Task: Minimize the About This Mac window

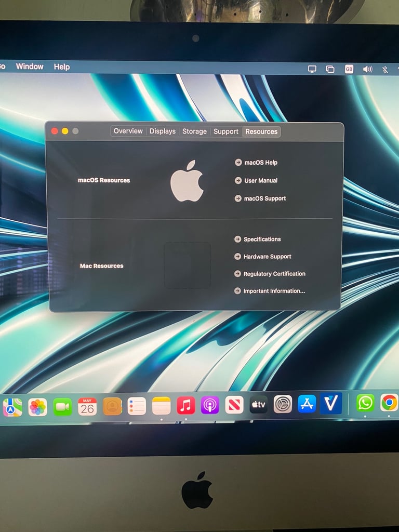Action: pyautogui.click(x=65, y=131)
